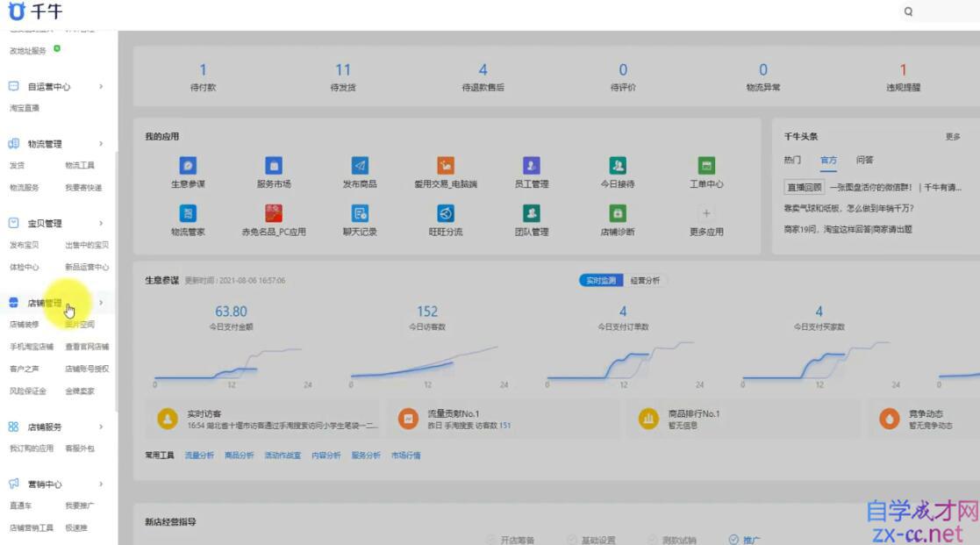
Task: Open the 物流管家 app icon
Action: click(x=188, y=213)
